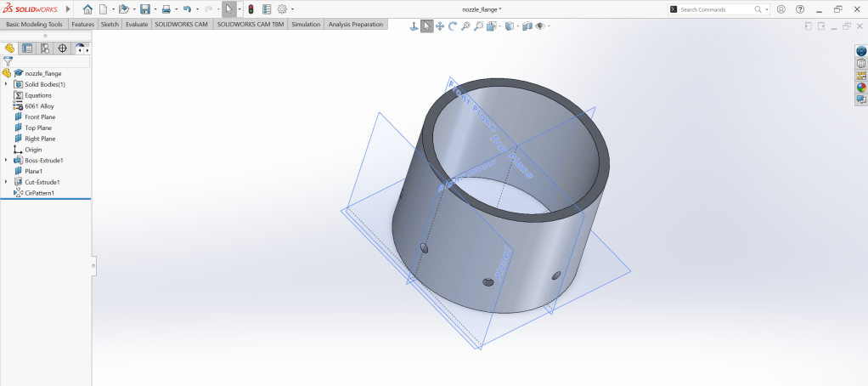Switch to the Sketch tab

110,25
